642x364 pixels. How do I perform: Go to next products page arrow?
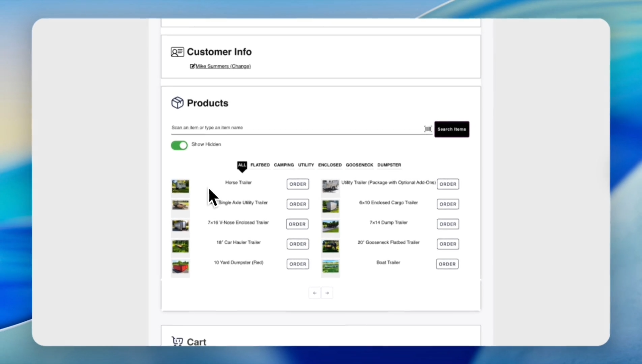[x=327, y=293]
